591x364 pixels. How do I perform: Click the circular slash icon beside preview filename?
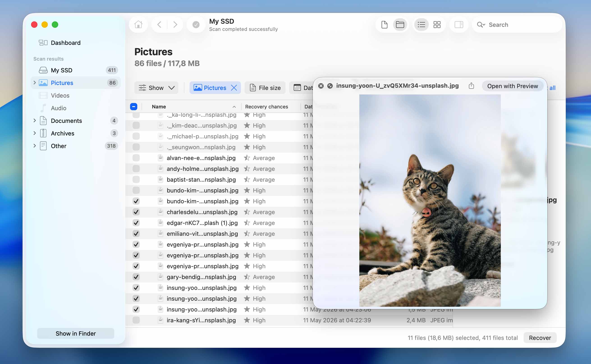tap(330, 86)
